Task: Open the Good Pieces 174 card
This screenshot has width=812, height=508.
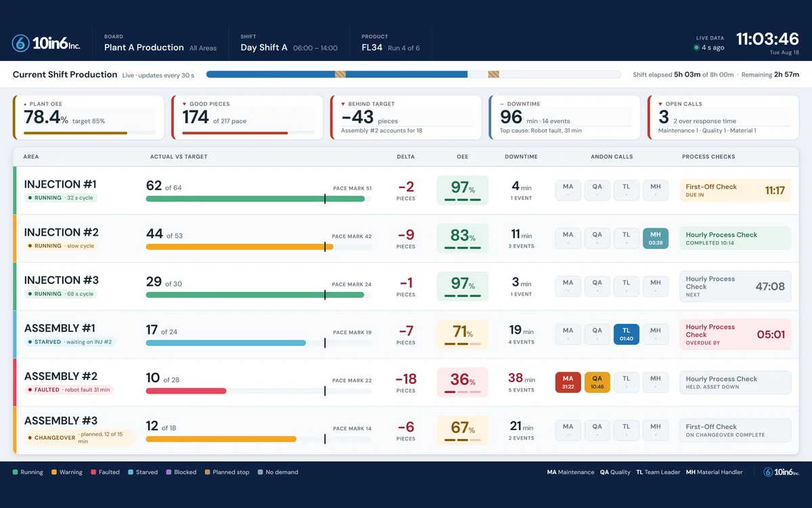Action: (247, 118)
